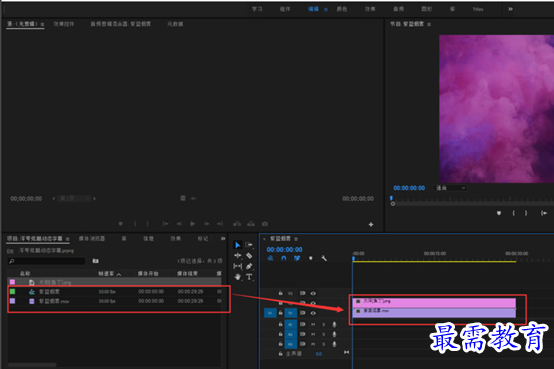Open the Source monitor panel menu
This screenshot has width=554, height=369.
[42, 24]
